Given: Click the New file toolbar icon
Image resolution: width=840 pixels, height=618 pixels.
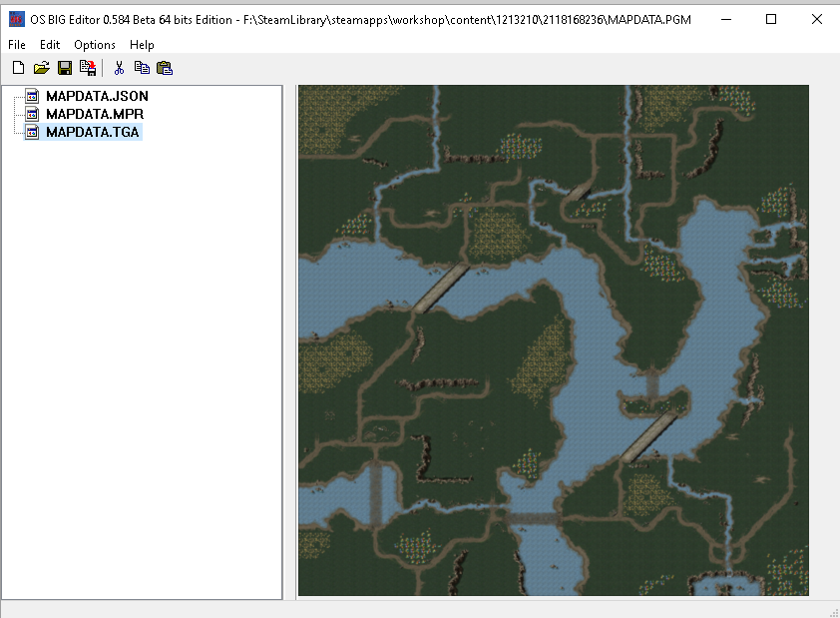Looking at the screenshot, I should tap(18, 68).
